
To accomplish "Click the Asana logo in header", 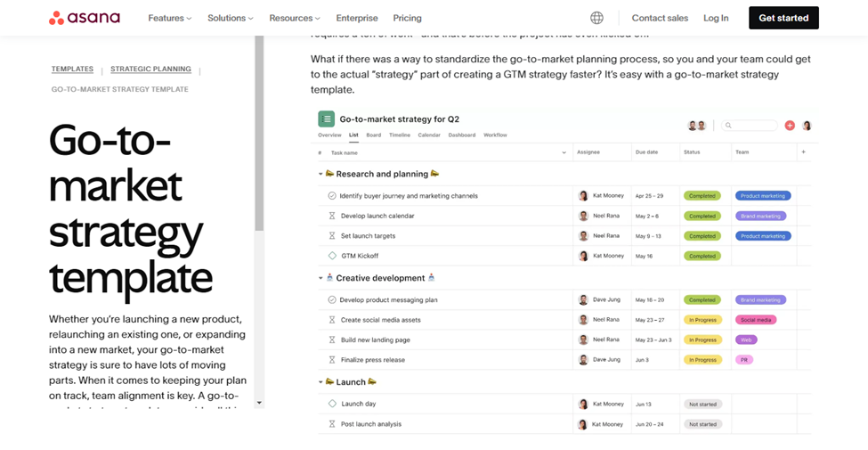I will pos(84,18).
